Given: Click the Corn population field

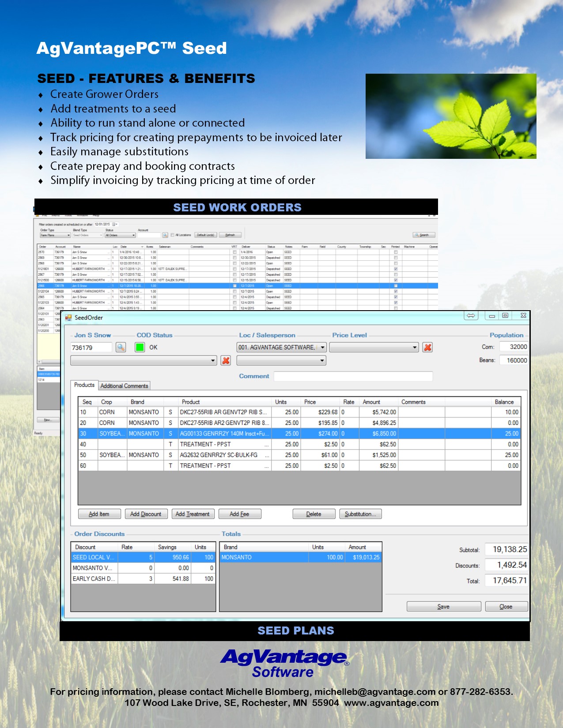Looking at the screenshot, I should 514,347.
